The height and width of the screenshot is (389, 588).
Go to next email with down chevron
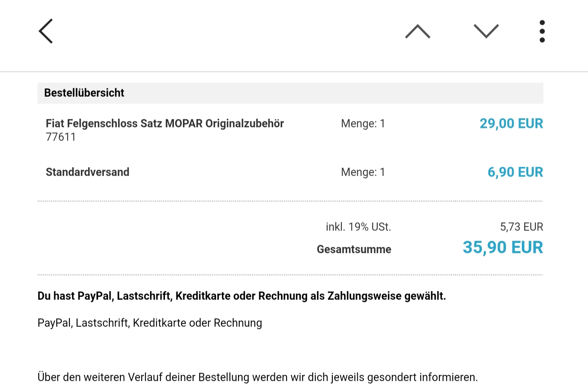[486, 31]
